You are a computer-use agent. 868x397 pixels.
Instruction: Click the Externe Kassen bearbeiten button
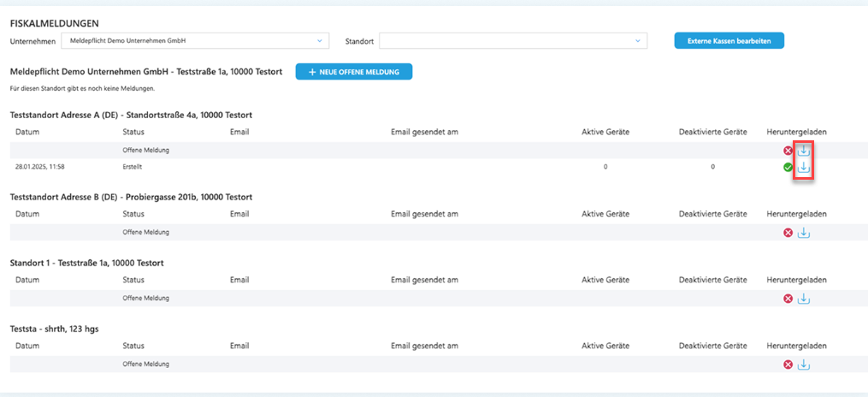(729, 41)
